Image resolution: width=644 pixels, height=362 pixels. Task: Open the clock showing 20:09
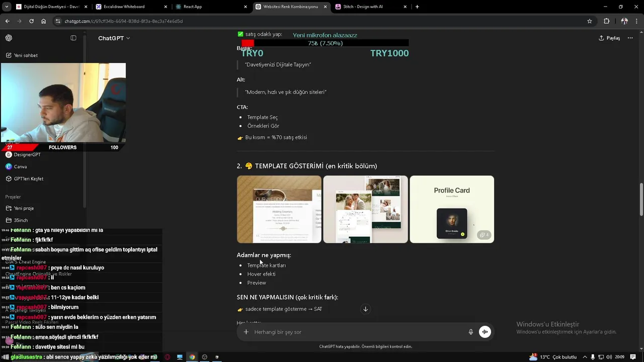619,357
